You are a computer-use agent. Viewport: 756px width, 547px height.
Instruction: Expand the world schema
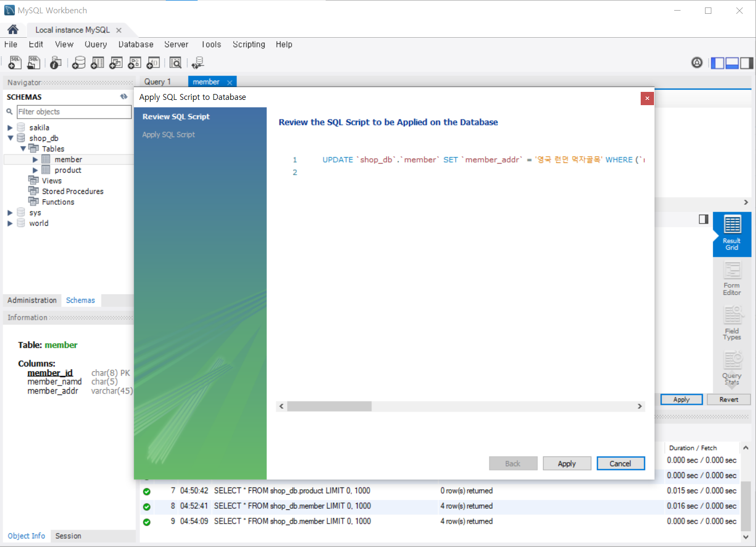[10, 223]
